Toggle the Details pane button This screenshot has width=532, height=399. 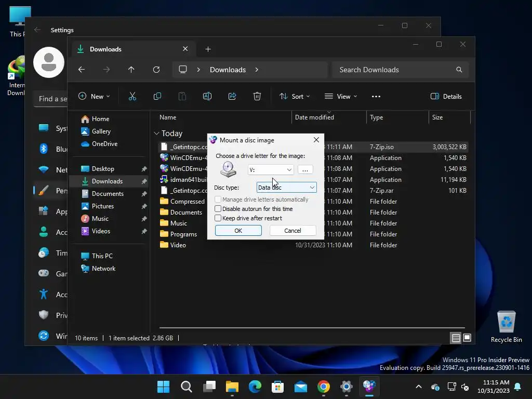(x=446, y=96)
